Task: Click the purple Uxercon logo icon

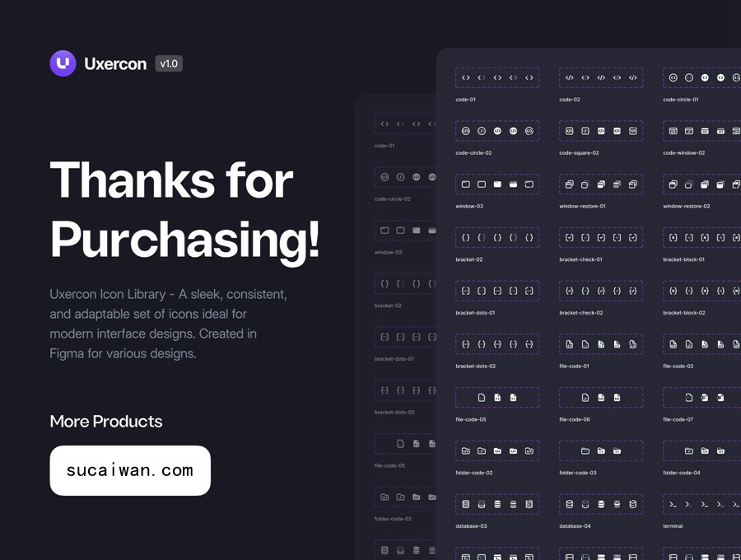Action: click(63, 63)
